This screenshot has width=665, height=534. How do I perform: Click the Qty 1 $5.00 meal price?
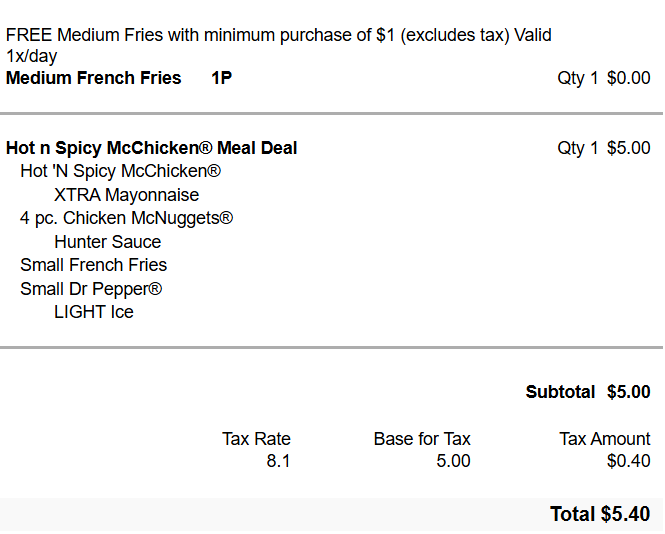pyautogui.click(x=604, y=148)
